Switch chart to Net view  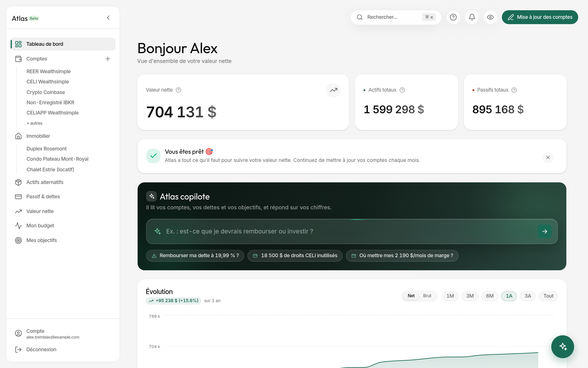(411, 296)
